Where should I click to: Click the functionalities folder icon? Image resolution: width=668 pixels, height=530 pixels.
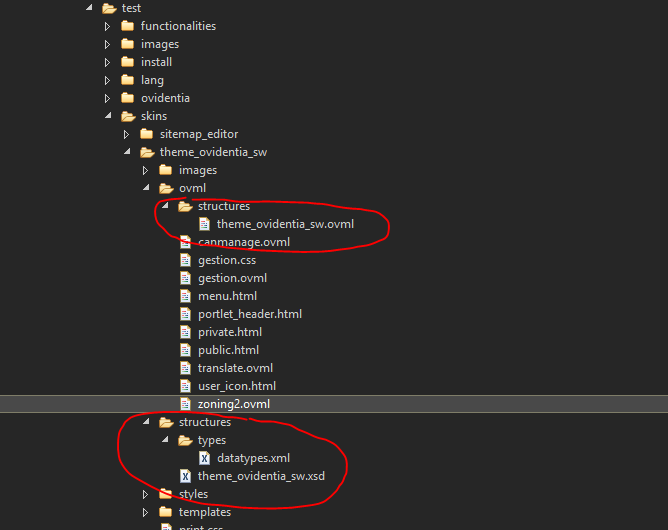pos(128,26)
